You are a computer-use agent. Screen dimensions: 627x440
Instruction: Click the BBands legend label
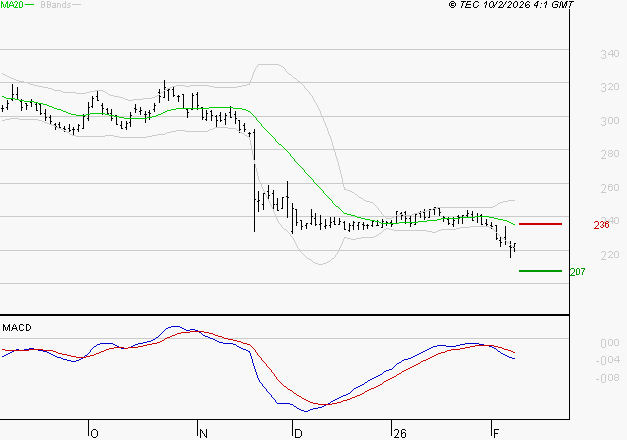coord(56,5)
